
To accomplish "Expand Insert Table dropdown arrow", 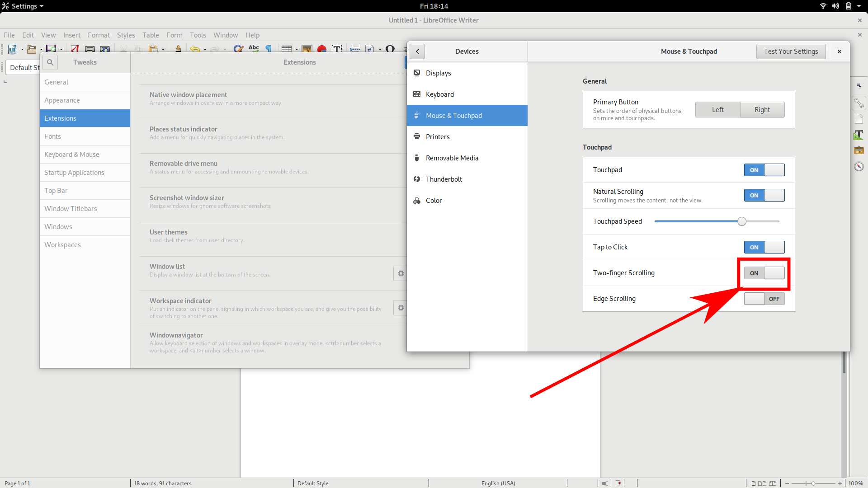I will (x=297, y=50).
